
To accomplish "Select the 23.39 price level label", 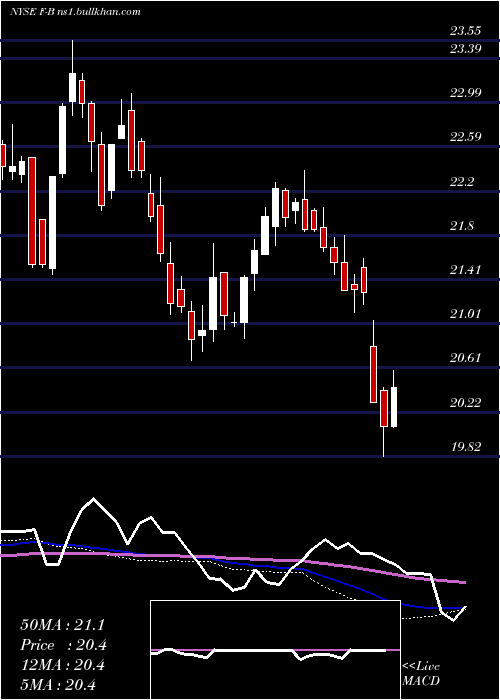I will (x=466, y=49).
